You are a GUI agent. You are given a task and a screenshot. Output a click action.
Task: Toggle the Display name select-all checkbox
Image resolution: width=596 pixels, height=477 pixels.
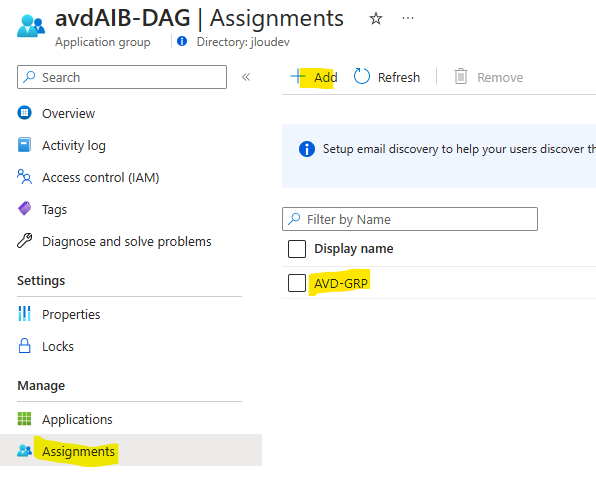(297, 249)
